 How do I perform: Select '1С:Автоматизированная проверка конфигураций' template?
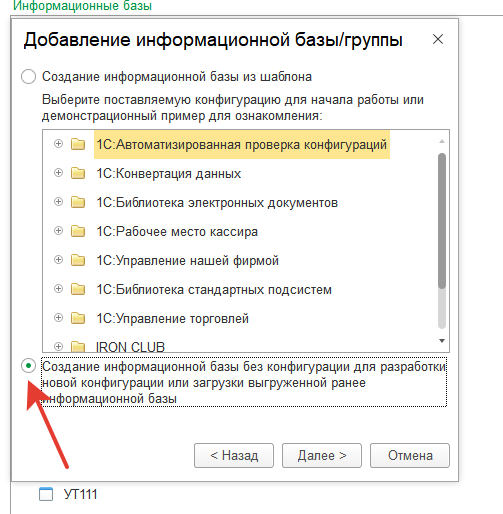pyautogui.click(x=242, y=145)
